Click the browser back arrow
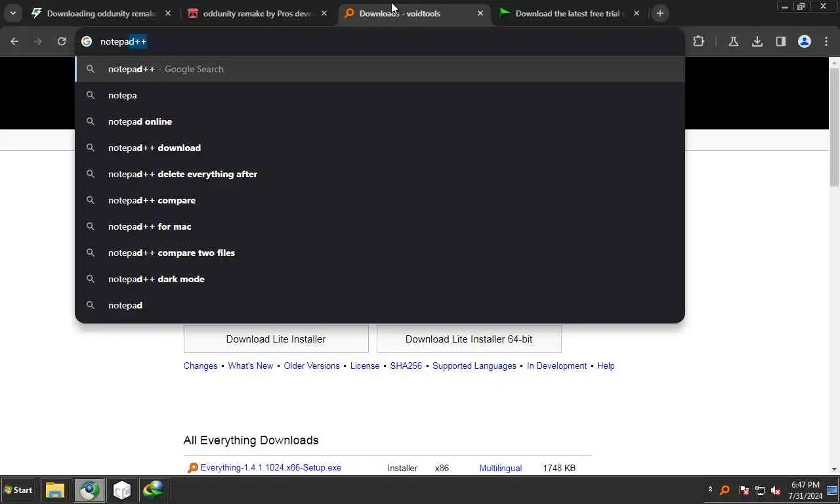Screen dimensions: 840x504 tap(14, 41)
